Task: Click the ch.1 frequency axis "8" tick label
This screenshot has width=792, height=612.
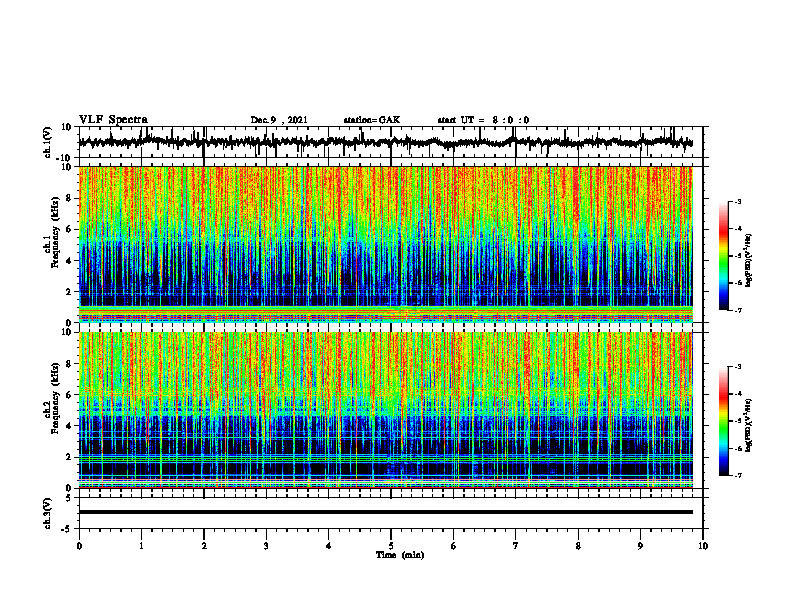Action: tap(70, 198)
